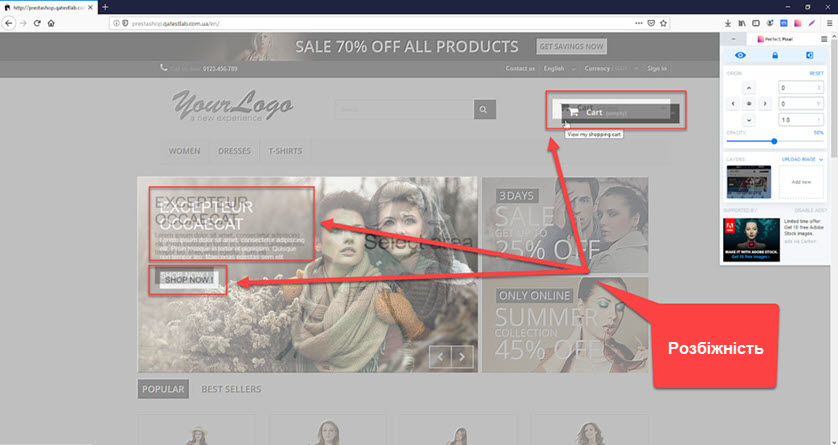The width and height of the screenshot is (838, 445).
Task: Open the browser Home icon
Action: coord(51,24)
